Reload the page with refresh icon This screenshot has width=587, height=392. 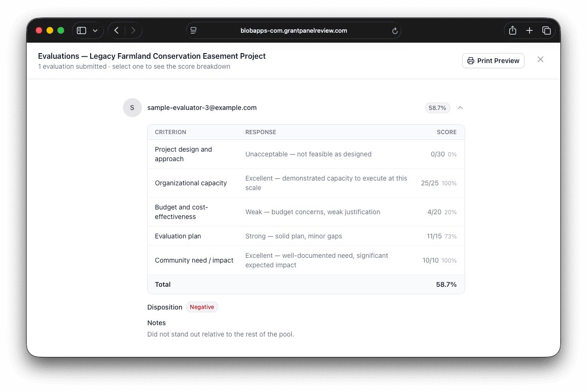tap(394, 31)
